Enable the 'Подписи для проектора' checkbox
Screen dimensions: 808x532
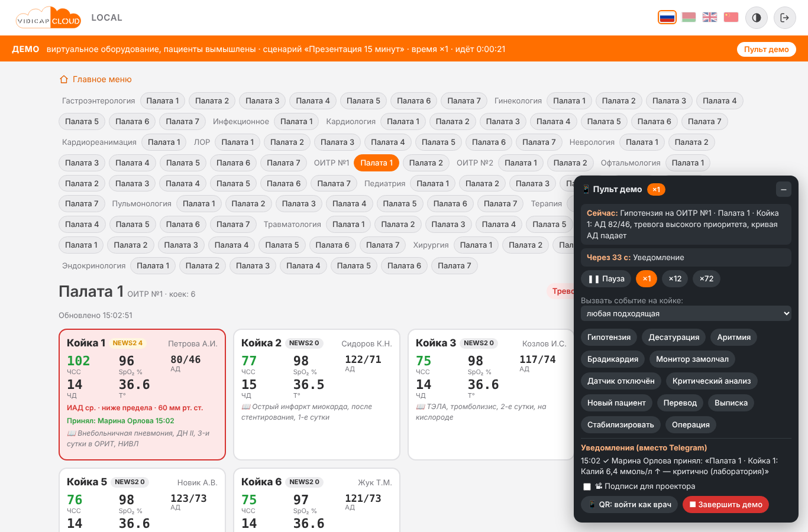[x=587, y=486]
